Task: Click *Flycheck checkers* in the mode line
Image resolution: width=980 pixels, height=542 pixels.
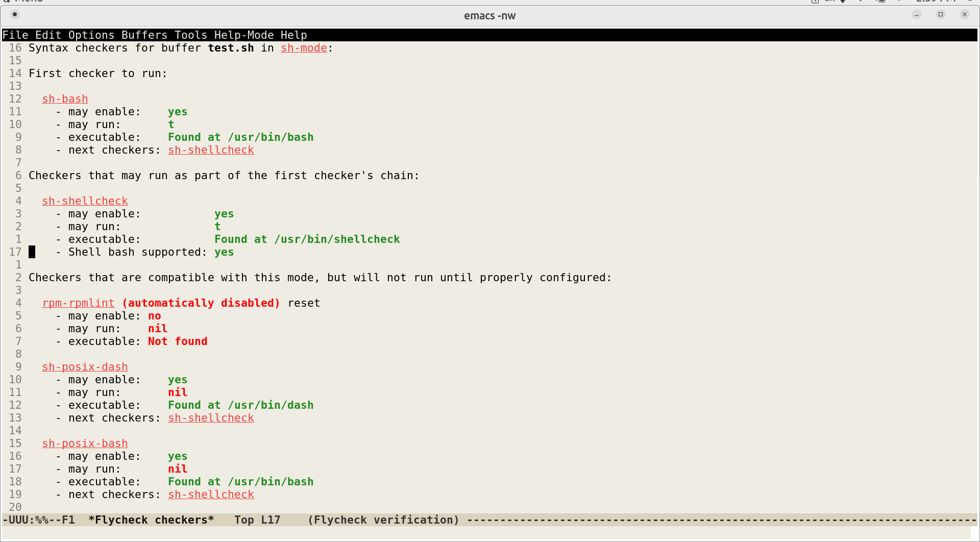Action: tap(151, 520)
